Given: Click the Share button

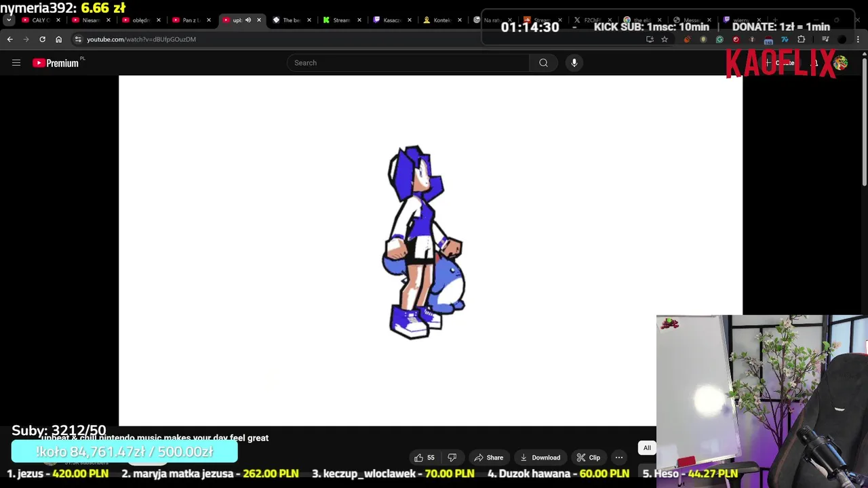Looking at the screenshot, I should click(x=488, y=457).
